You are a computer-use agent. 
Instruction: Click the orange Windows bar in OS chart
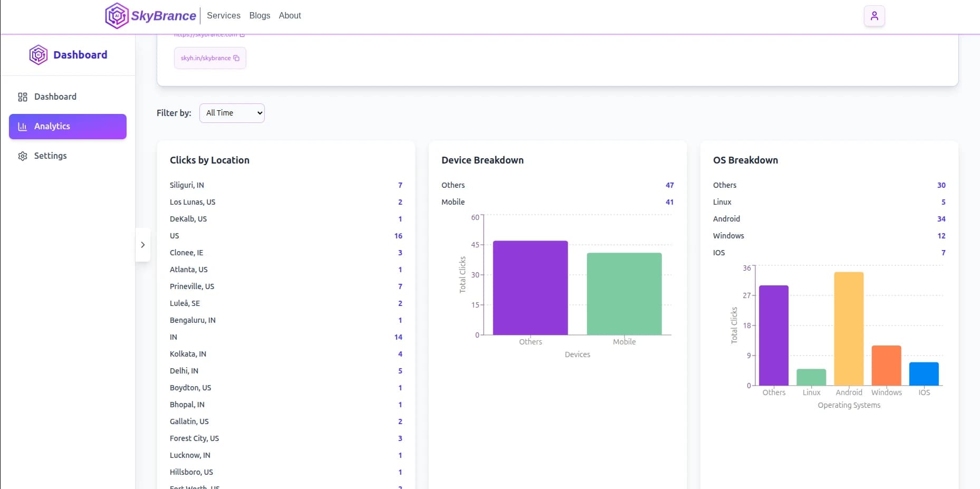pos(886,366)
